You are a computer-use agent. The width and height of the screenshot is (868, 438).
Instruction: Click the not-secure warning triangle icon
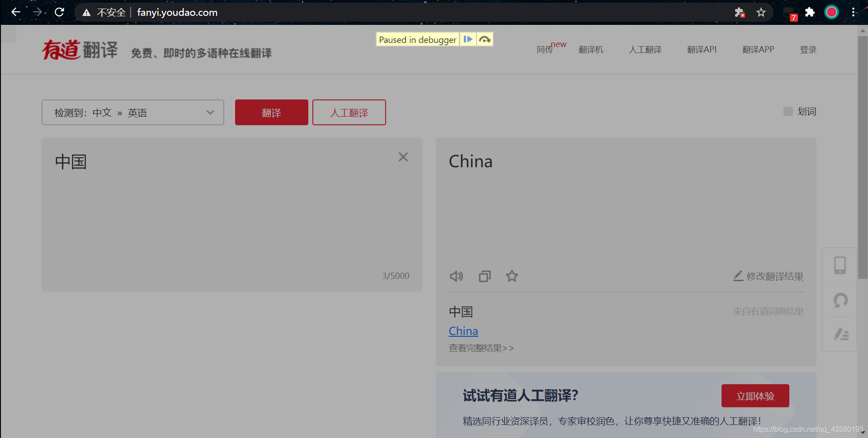[86, 13]
